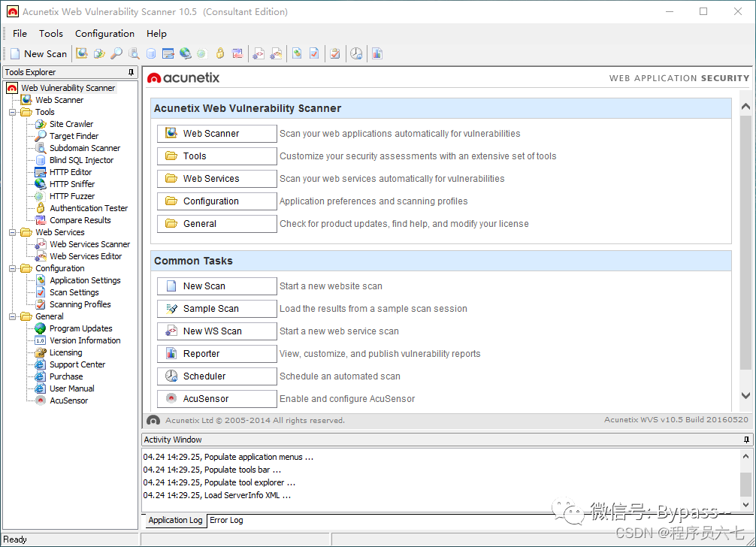This screenshot has width=756, height=547.
Task: Select Version Information in the tree
Action: click(x=85, y=340)
